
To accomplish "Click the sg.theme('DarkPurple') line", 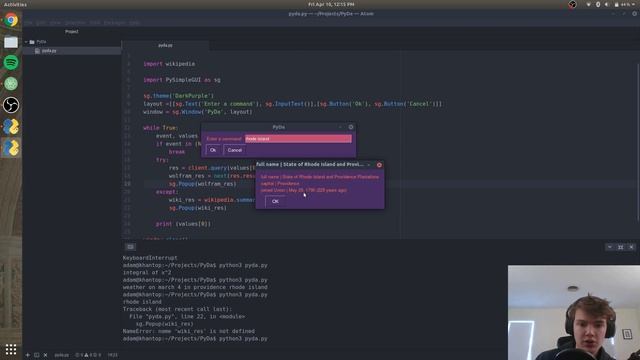I will (178, 96).
